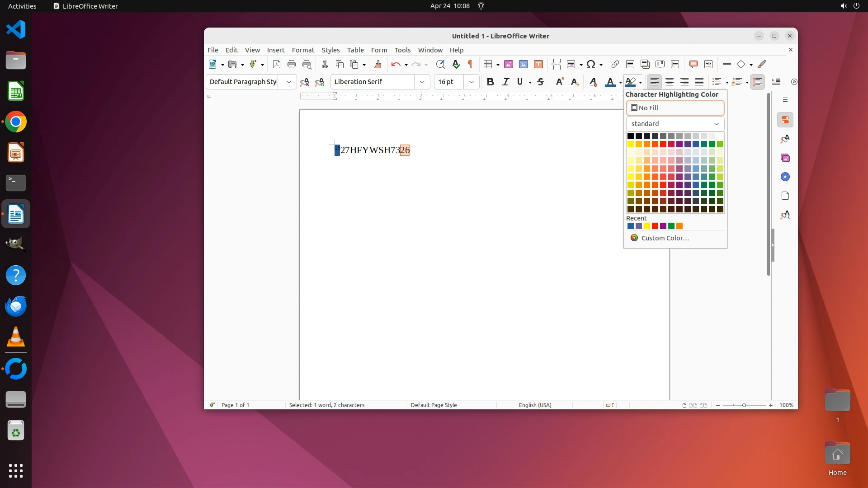Click the Strikethrough formatting icon
This screenshot has width=868, height=488.
tap(541, 82)
